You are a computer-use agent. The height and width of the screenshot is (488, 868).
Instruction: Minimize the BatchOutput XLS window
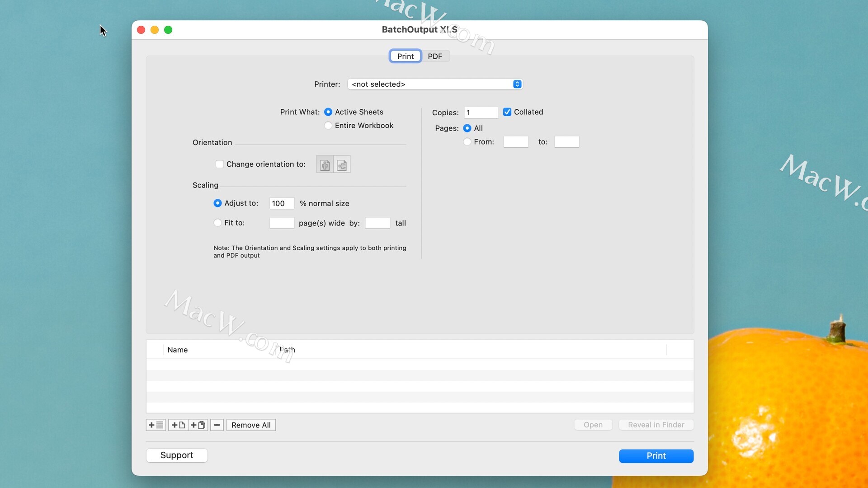[155, 30]
